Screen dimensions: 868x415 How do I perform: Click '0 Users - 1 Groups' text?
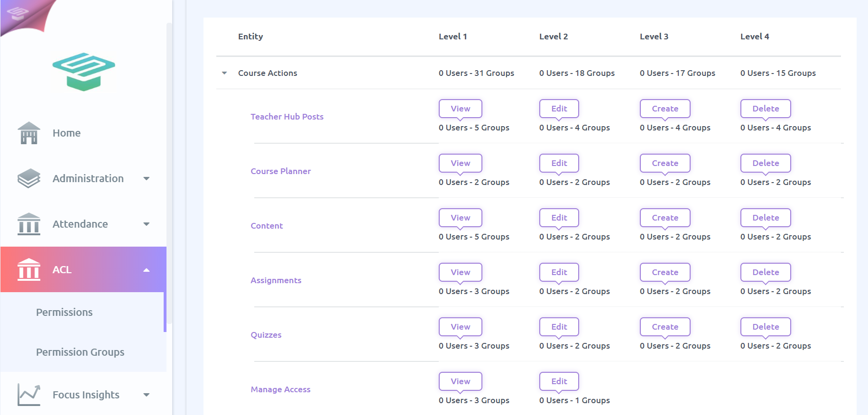(x=574, y=400)
